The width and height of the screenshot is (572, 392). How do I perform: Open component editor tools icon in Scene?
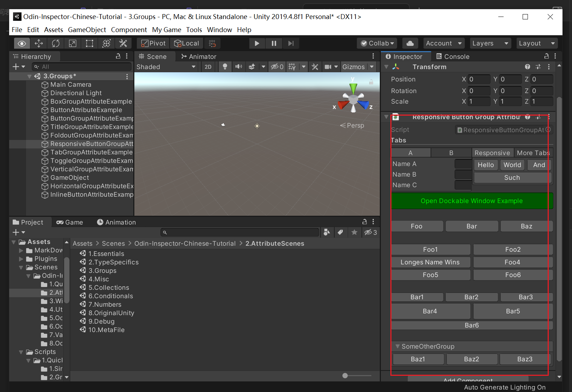[x=315, y=67]
